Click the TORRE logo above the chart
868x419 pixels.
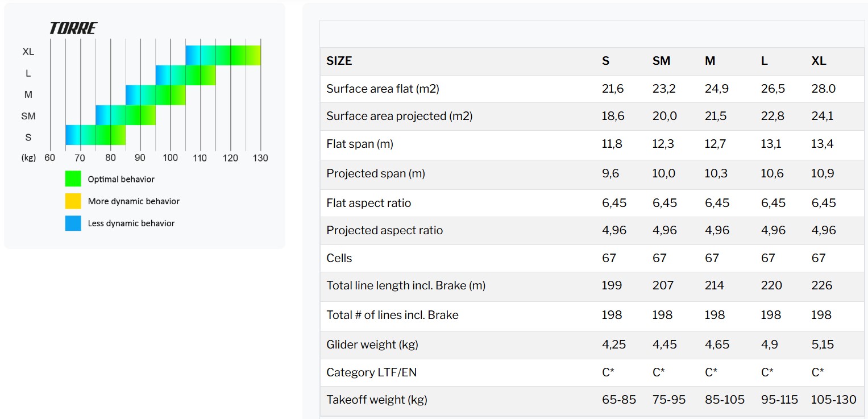coord(73,28)
